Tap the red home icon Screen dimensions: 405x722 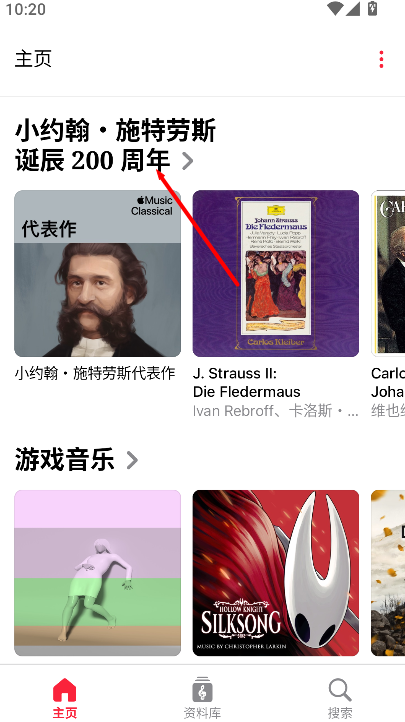tap(64, 690)
